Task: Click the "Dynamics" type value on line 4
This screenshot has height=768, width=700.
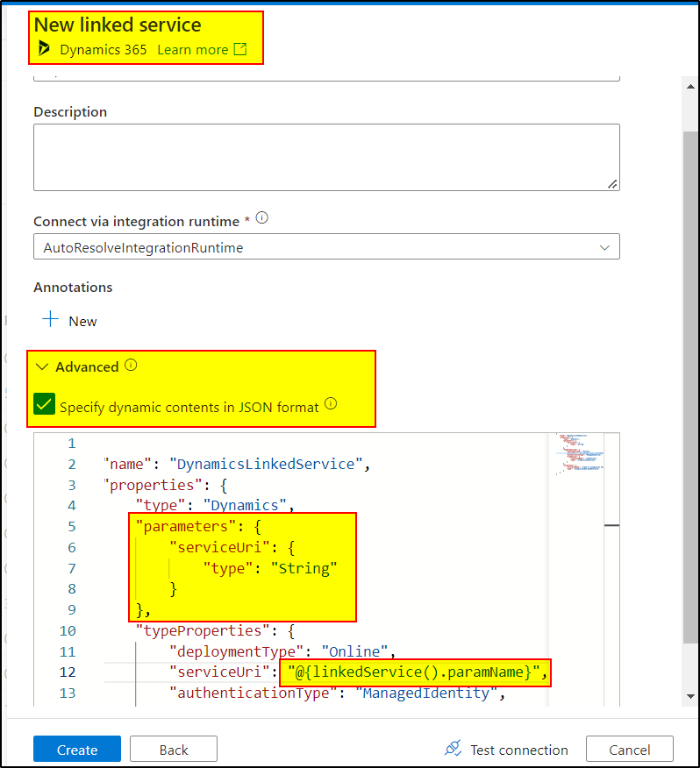Action: [245, 506]
